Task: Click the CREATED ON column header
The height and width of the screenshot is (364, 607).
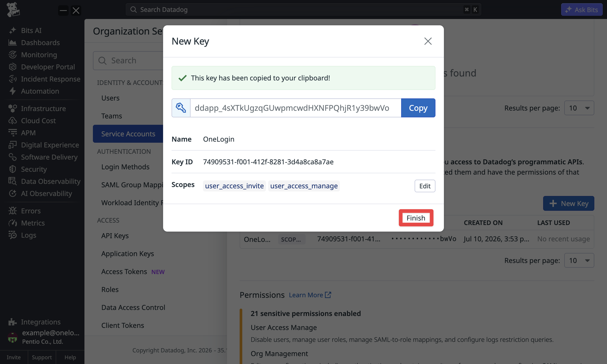Action: [483, 223]
